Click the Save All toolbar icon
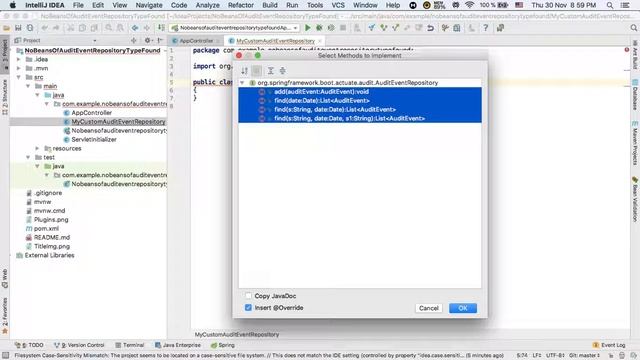The width and height of the screenshot is (640, 360). (x=18, y=28)
